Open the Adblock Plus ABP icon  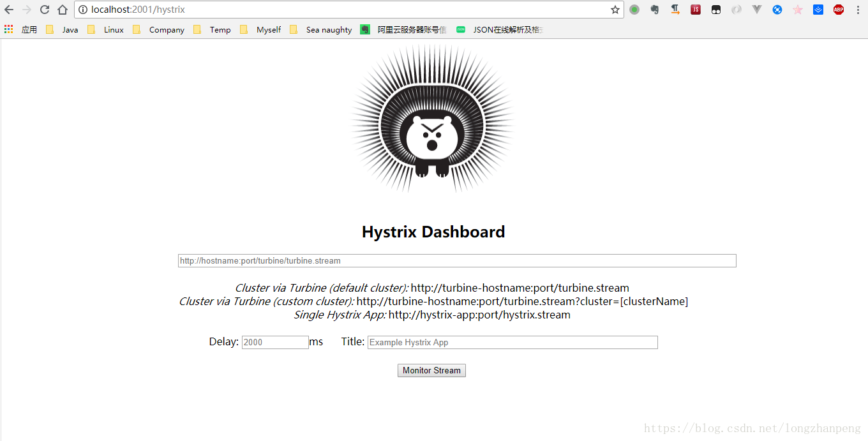[x=839, y=10]
